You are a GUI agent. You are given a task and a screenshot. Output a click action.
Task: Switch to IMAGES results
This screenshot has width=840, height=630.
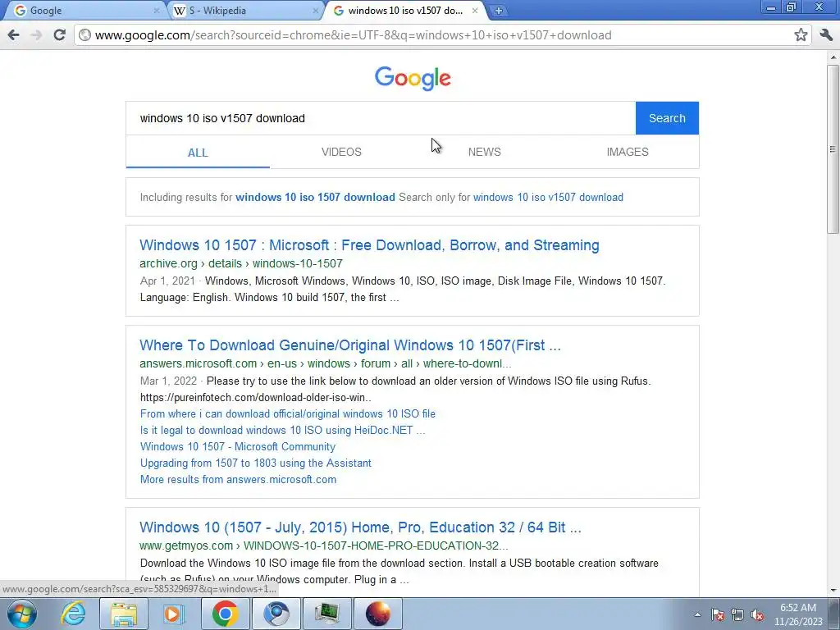pos(628,152)
